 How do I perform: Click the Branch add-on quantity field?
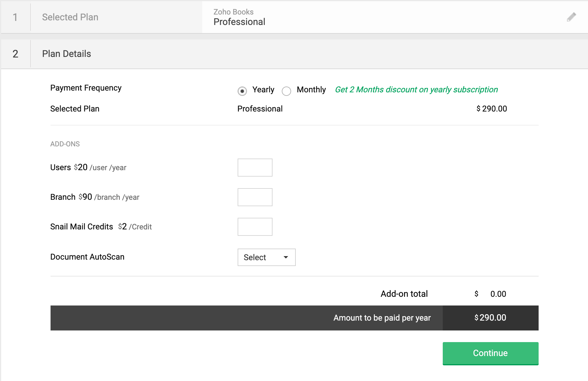255,197
